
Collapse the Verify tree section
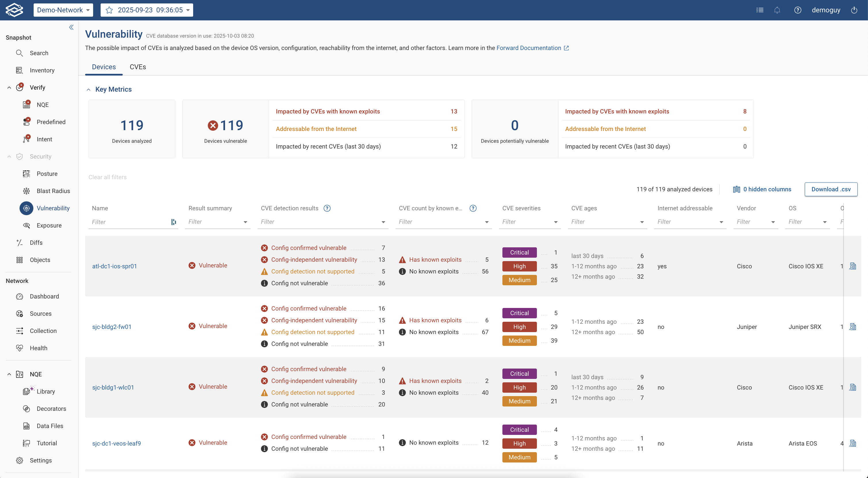point(9,88)
